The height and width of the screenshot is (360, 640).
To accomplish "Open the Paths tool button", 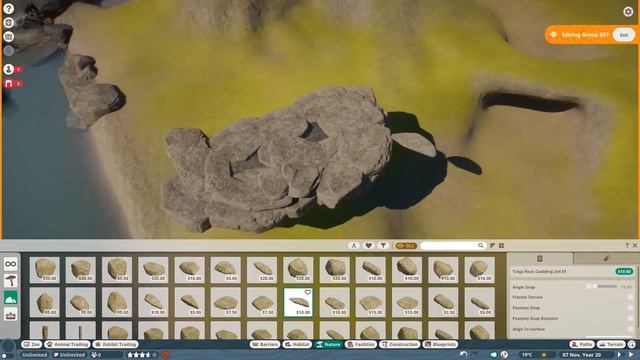I will (x=582, y=344).
